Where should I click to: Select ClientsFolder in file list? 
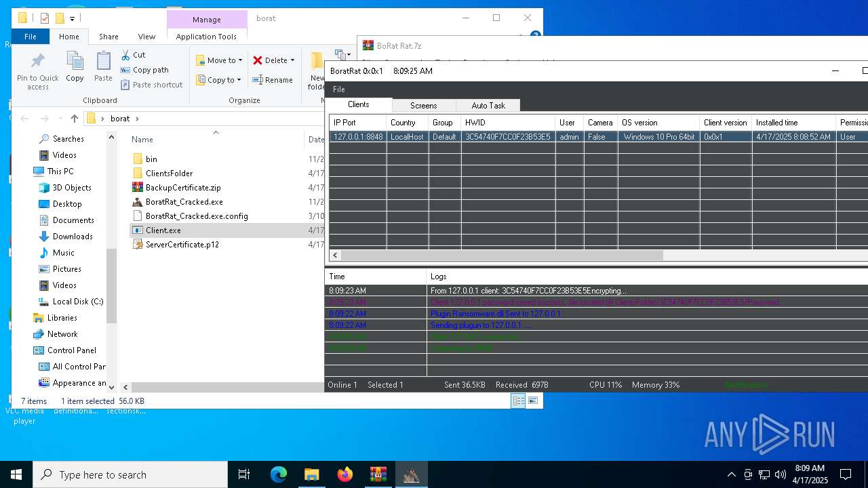pos(169,174)
